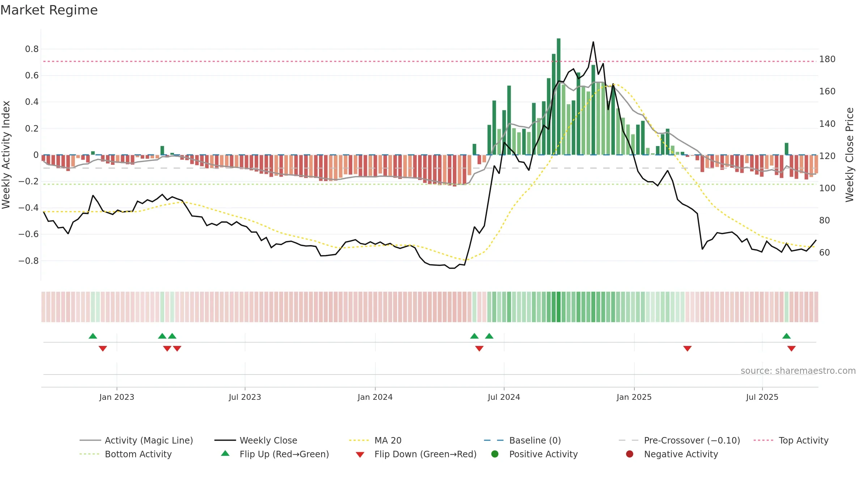868x488 pixels.
Task: Click the Jul 2023 x-axis label
Action: click(245, 397)
